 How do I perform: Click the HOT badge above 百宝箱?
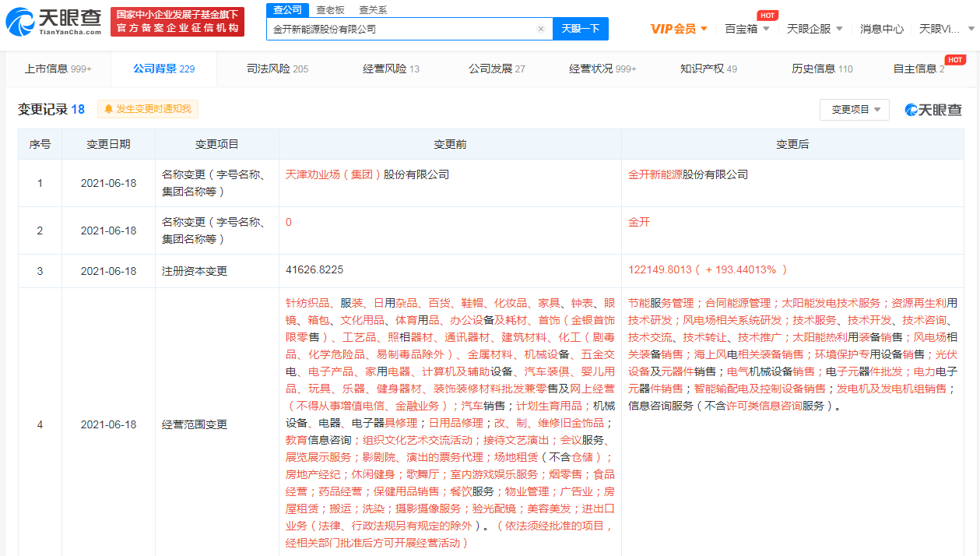pyautogui.click(x=767, y=16)
